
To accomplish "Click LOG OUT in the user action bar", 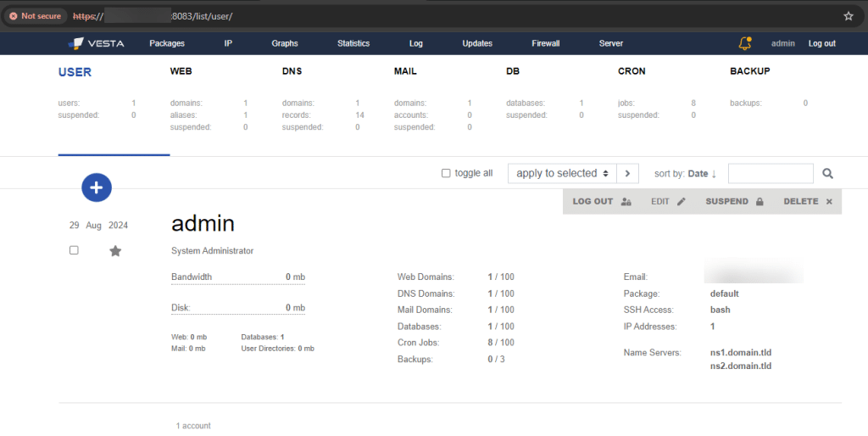I will click(602, 202).
